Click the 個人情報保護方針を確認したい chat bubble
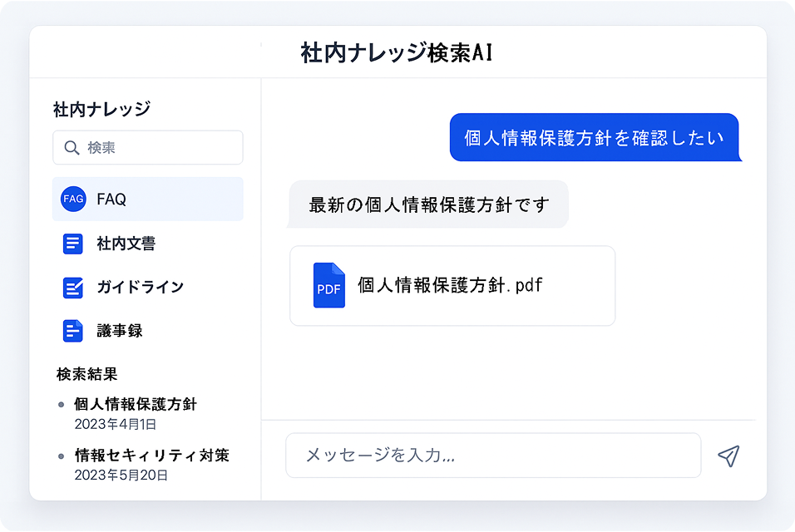Screen dimensions: 795x532 (x=595, y=137)
